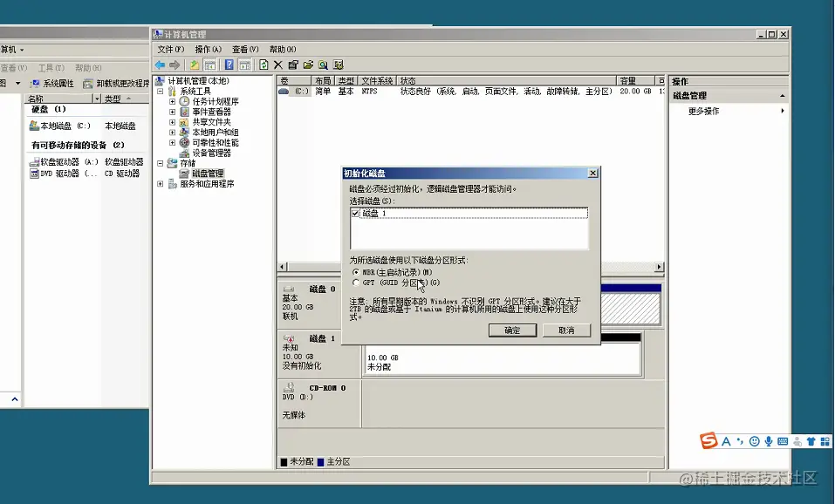Open the 查看(V) menu in Computer Management

click(x=245, y=49)
